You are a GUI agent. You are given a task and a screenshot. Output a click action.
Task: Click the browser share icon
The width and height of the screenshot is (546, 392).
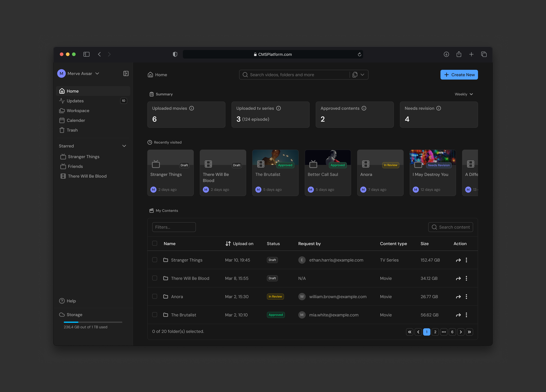click(459, 54)
